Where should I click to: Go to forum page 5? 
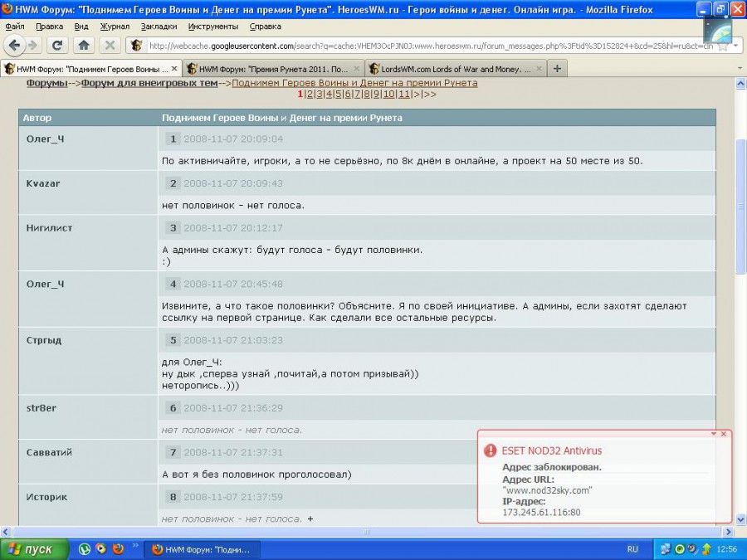tap(339, 95)
